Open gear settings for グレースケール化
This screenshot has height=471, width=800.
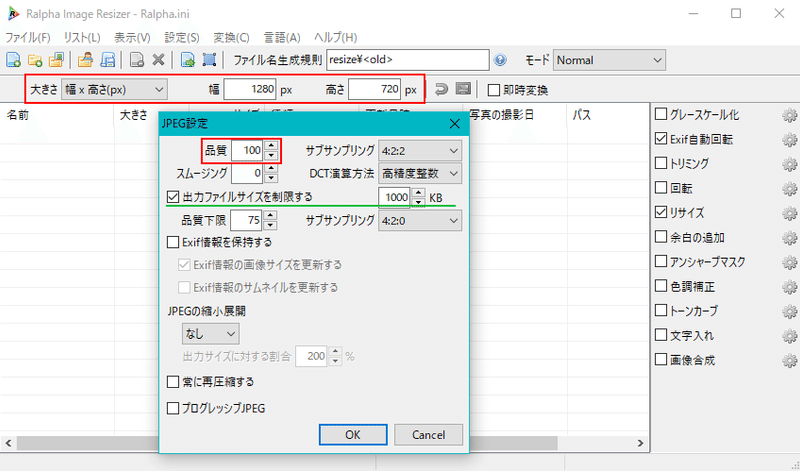789,115
